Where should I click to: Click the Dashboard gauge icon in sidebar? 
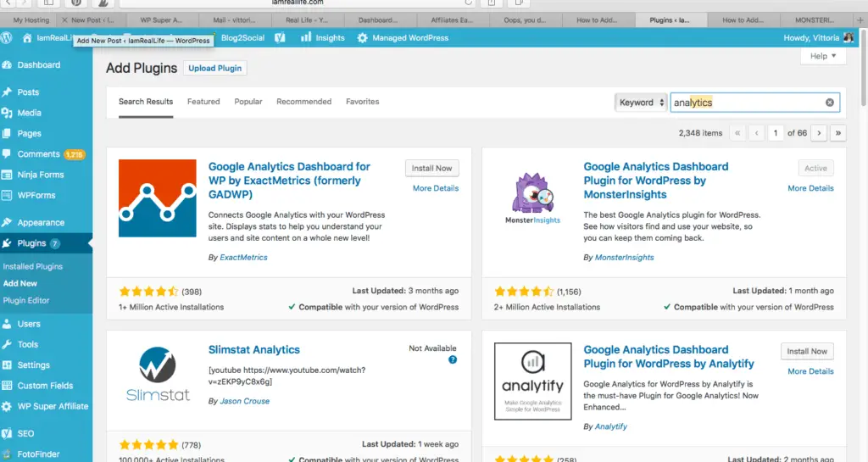pos(7,64)
